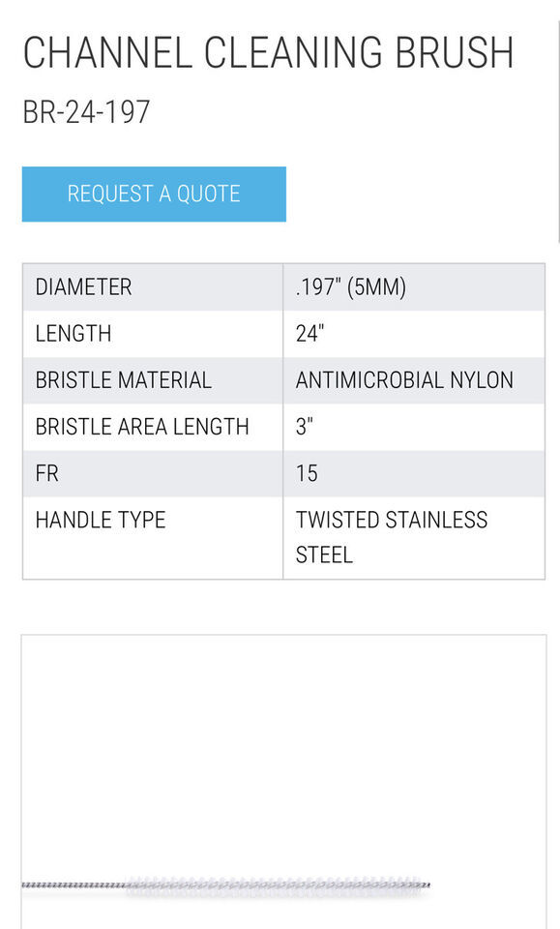Select the .197" (5MM) diameter value

(x=351, y=287)
